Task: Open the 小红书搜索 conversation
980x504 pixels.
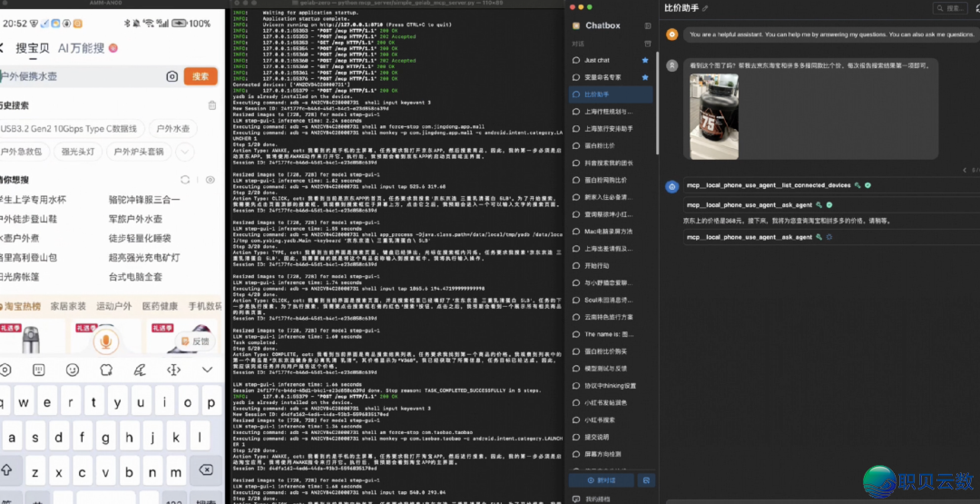Action: [x=610, y=420]
